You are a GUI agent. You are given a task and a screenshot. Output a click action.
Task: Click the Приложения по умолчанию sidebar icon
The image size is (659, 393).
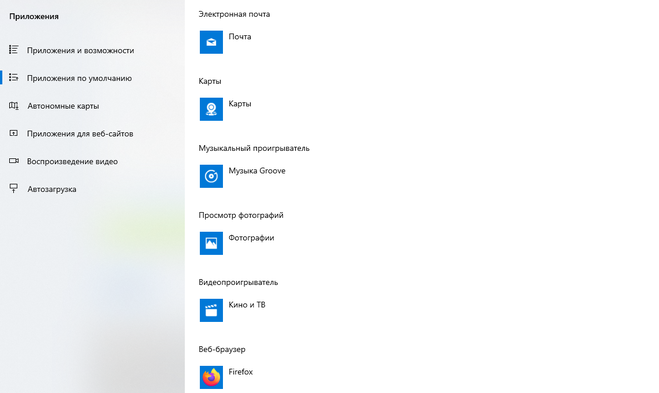[x=13, y=78]
